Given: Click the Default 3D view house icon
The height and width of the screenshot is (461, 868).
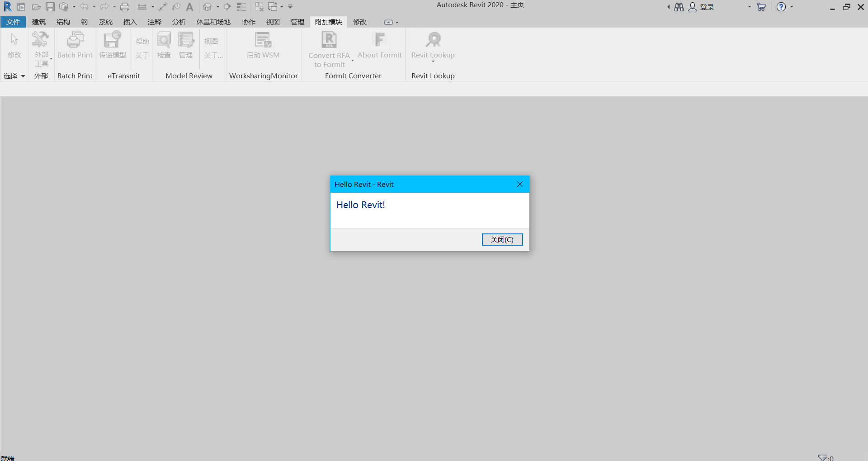Looking at the screenshot, I should click(x=207, y=7).
